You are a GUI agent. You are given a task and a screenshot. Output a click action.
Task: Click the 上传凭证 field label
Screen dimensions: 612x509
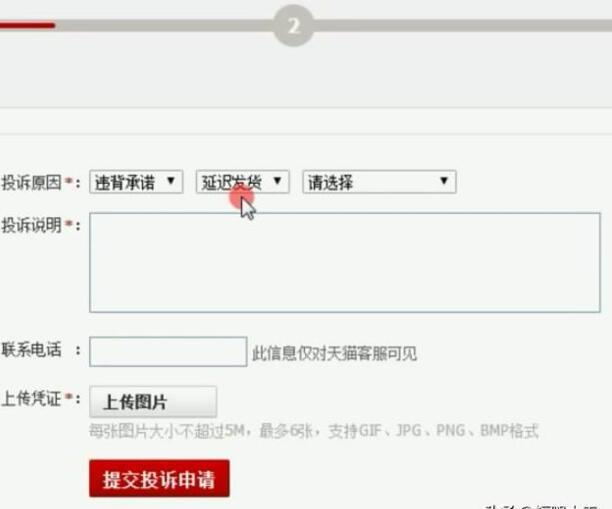(32, 399)
